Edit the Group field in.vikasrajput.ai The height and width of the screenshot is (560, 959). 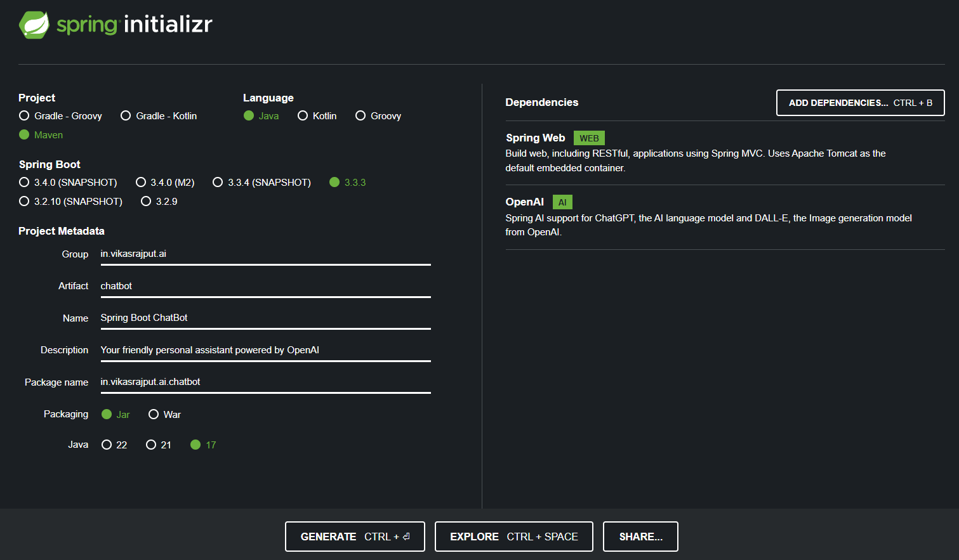click(265, 254)
